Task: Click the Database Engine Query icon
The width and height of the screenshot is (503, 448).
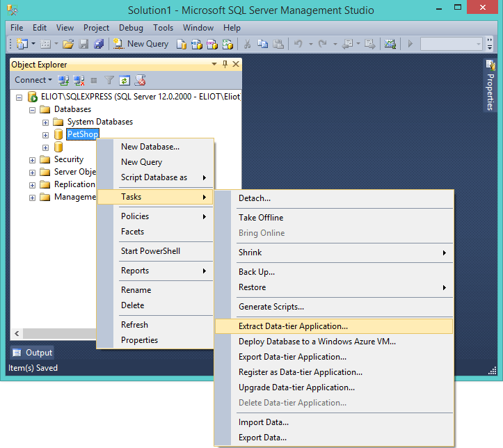Action: coord(182,44)
